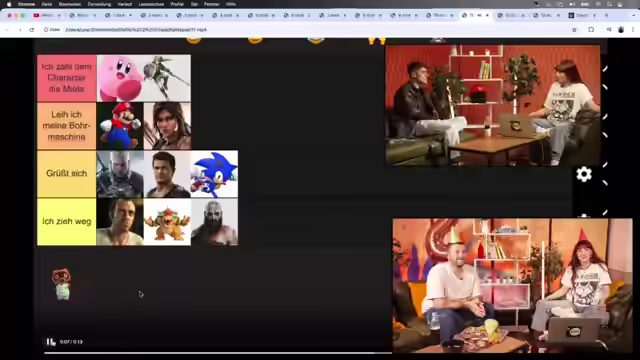
Task: Open Spotlight search in menu bar
Action: (609, 4)
